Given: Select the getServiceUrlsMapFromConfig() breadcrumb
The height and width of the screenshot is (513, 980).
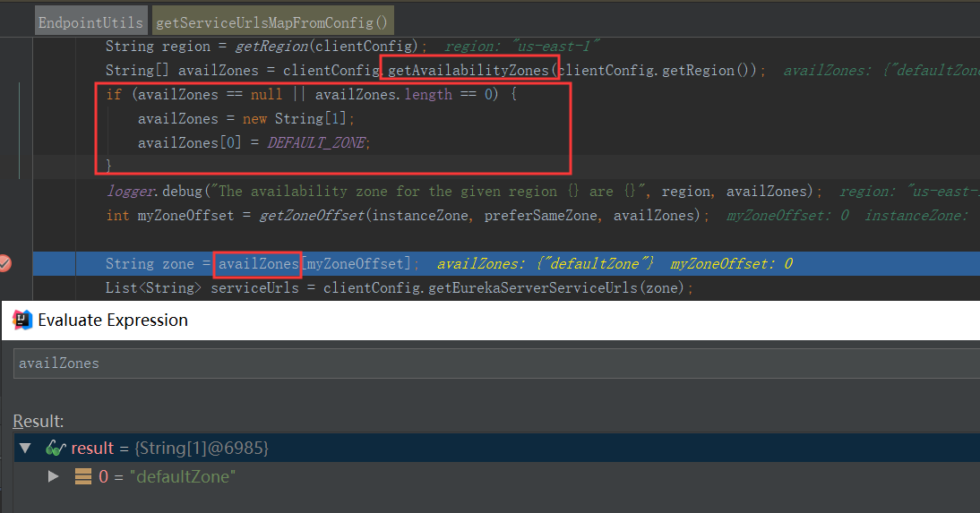Looking at the screenshot, I should 272,22.
